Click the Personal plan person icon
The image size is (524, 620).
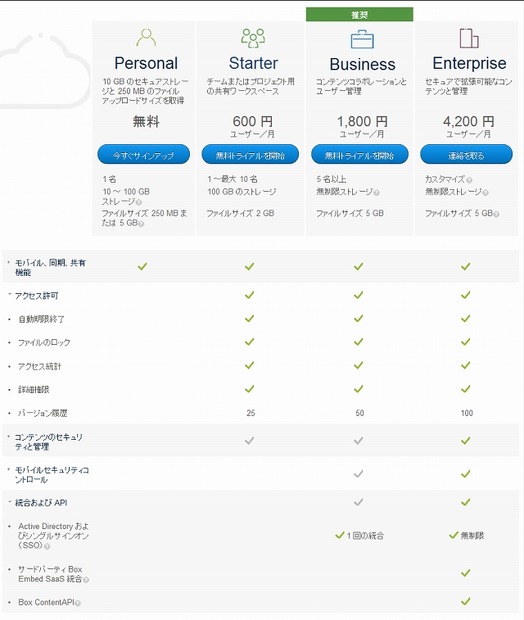point(146,38)
